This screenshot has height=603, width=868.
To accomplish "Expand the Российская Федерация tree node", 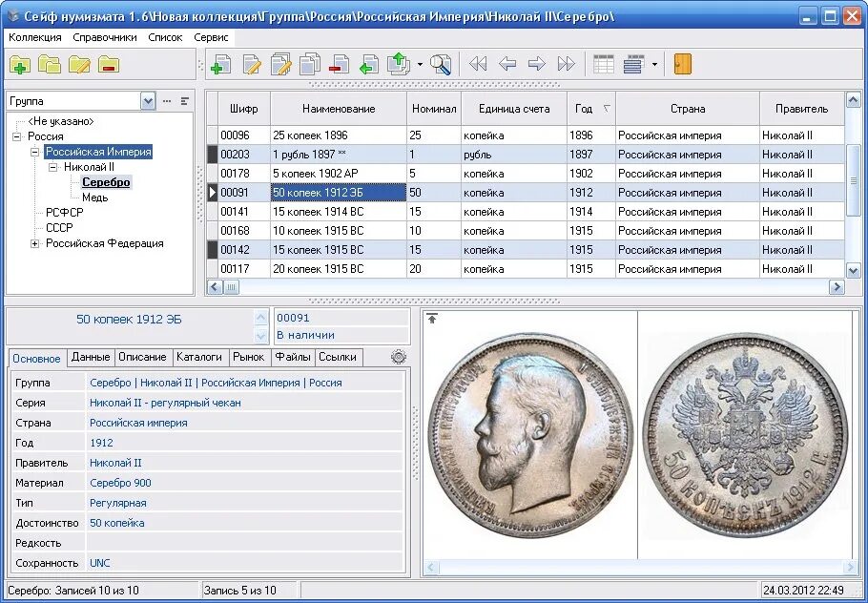I will pos(35,243).
